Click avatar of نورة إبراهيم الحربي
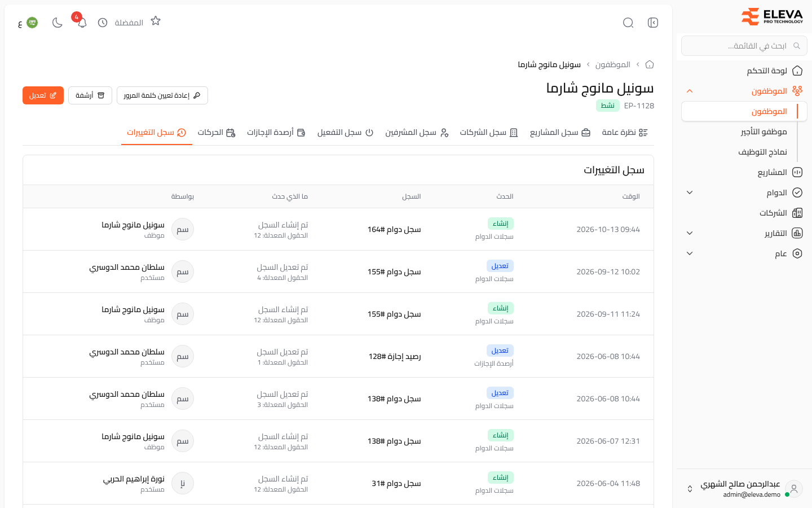Image resolution: width=812 pixels, height=508 pixels. coord(183,483)
